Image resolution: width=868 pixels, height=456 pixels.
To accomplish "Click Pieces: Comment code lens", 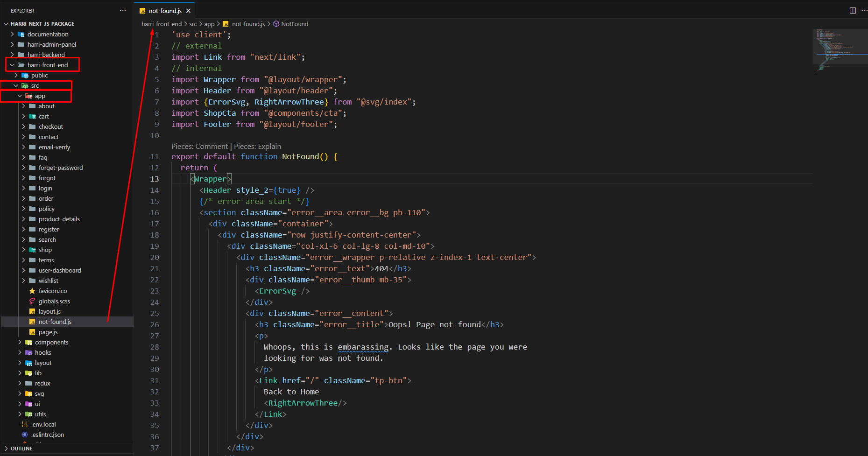I will pos(199,146).
